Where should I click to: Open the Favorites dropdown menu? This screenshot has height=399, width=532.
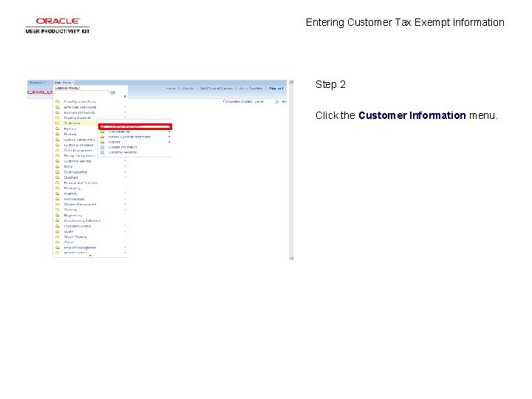38,83
